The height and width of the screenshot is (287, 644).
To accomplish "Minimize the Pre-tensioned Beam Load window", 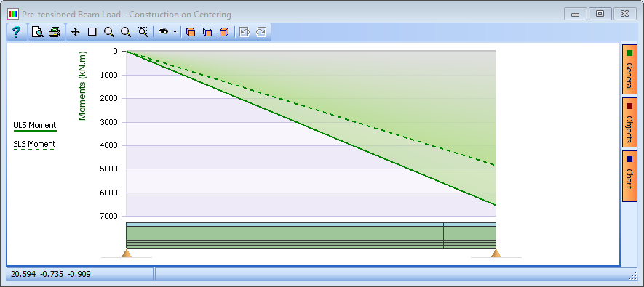I will (x=576, y=14).
